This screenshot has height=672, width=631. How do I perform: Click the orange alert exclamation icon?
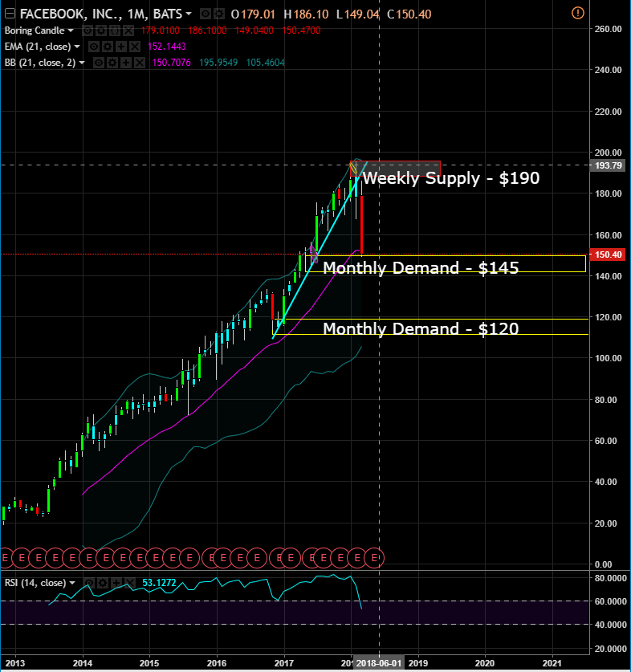click(x=577, y=14)
